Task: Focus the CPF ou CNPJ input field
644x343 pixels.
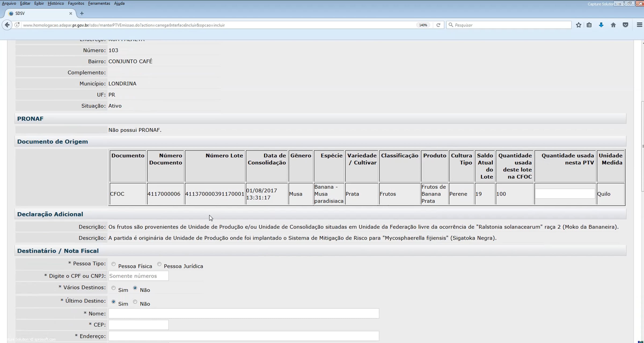Action: pos(138,276)
